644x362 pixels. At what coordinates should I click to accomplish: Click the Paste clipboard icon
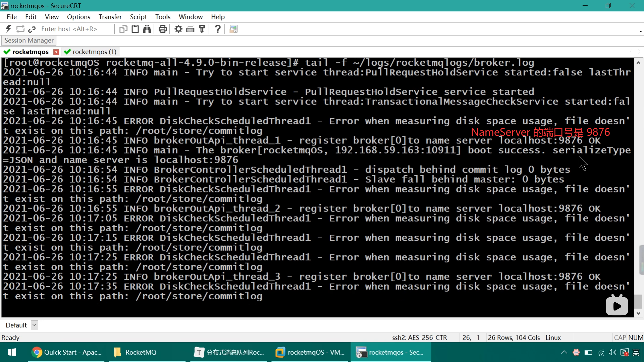135,29
